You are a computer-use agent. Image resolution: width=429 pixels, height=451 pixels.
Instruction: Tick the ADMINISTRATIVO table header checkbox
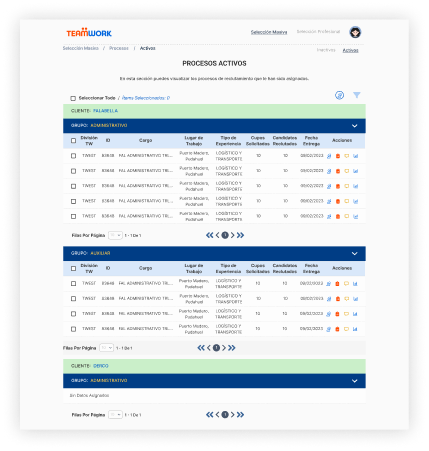coord(73,141)
